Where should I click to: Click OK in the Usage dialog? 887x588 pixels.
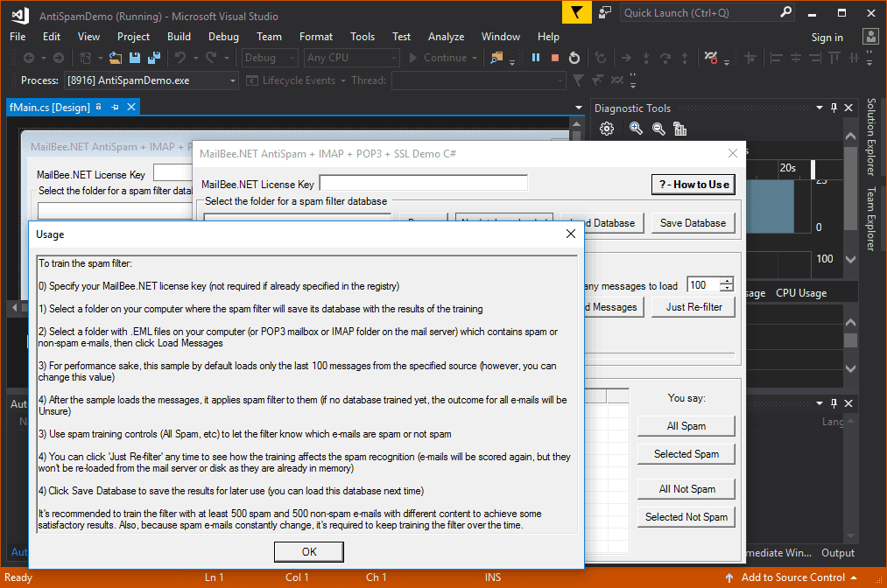pyautogui.click(x=309, y=552)
